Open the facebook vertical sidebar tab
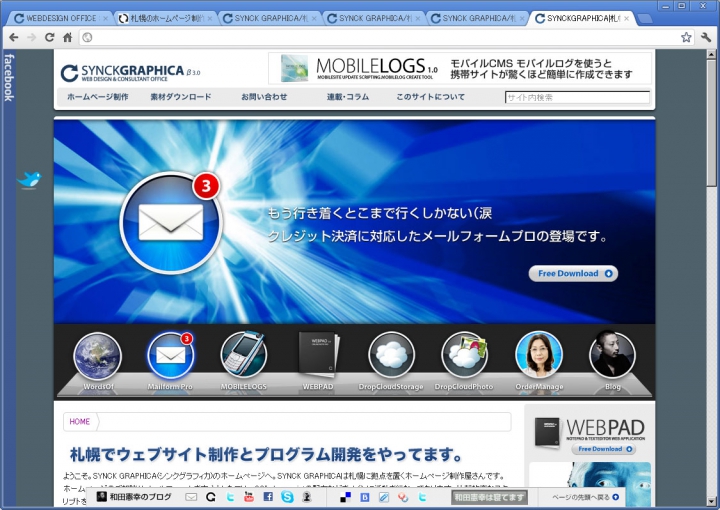The height and width of the screenshot is (510, 720). tap(9, 77)
